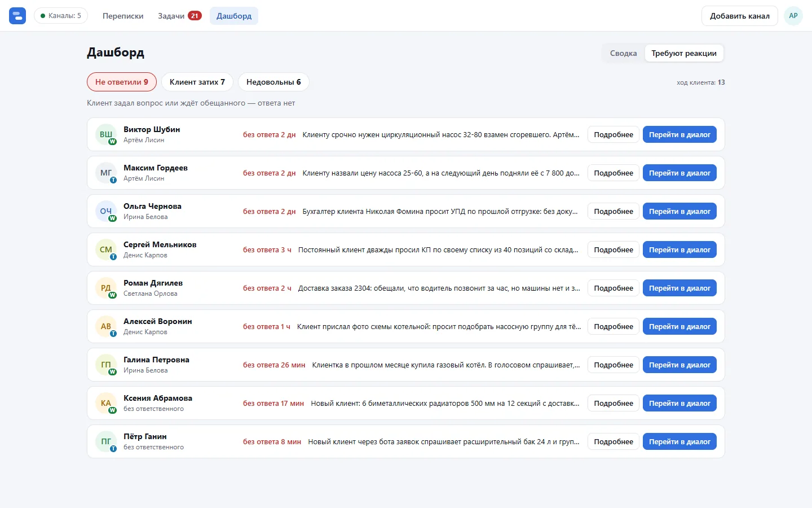
Task: Click the Добавить канал button
Action: 740,16
